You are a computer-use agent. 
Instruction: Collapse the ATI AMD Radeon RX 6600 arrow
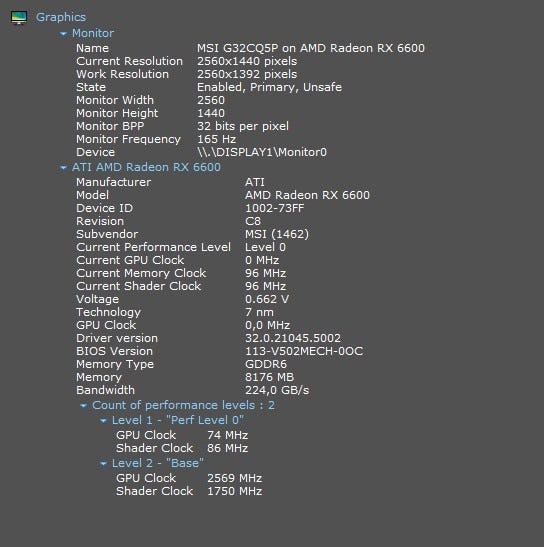(63, 168)
